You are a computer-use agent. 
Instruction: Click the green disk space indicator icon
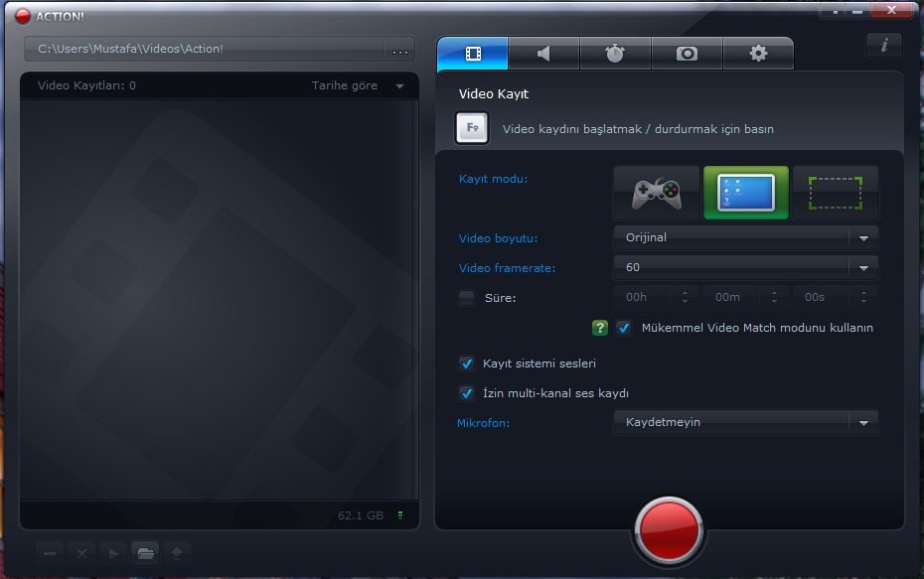pos(400,515)
